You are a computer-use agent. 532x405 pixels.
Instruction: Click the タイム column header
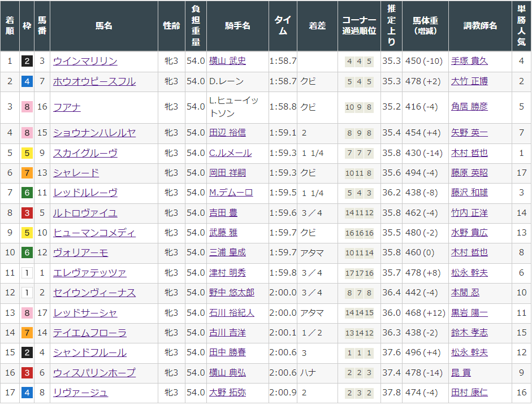pos(283,26)
